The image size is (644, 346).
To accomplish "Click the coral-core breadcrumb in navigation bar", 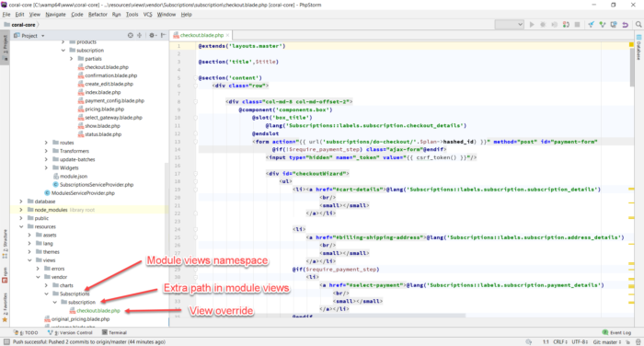I will click(23, 25).
